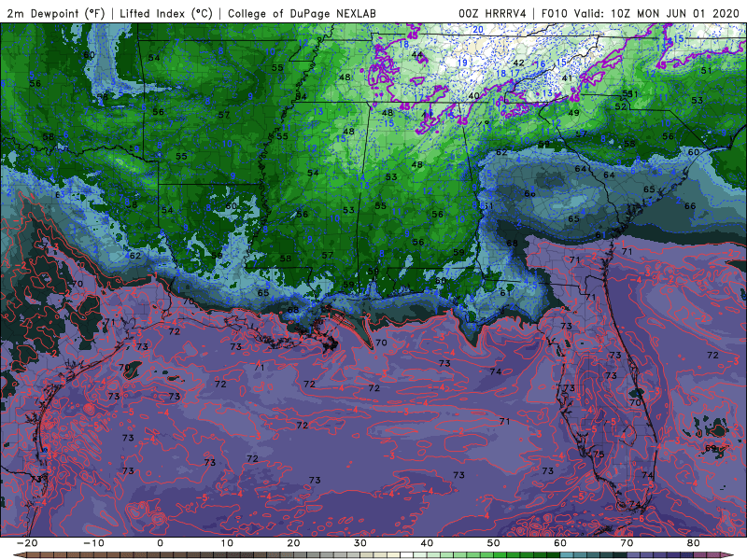This screenshot has height=560, width=747.
Task: Click the '20' label on the color scale
Action: [293, 543]
